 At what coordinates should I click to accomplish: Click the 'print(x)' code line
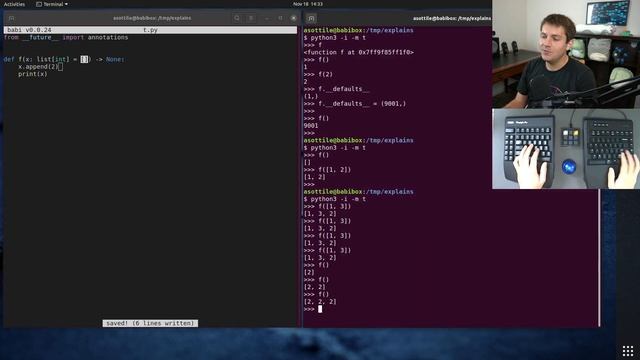tap(33, 74)
